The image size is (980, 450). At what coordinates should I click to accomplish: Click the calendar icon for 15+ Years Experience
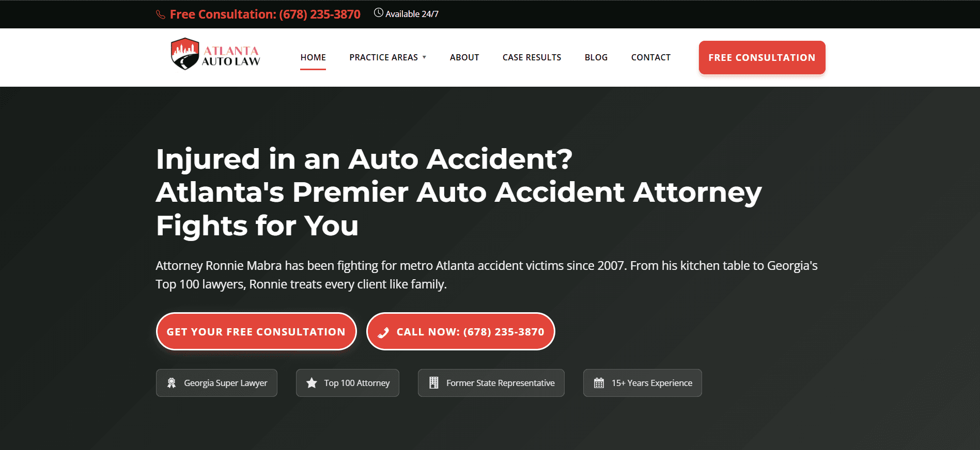coord(599,383)
